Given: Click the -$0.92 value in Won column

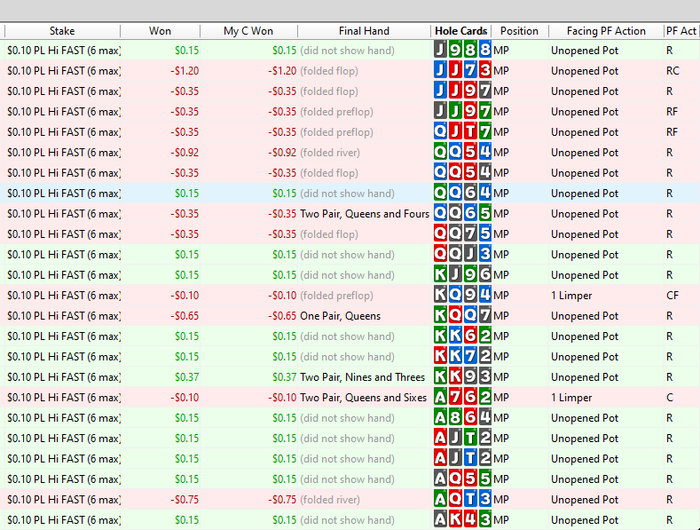Looking at the screenshot, I should (184, 152).
